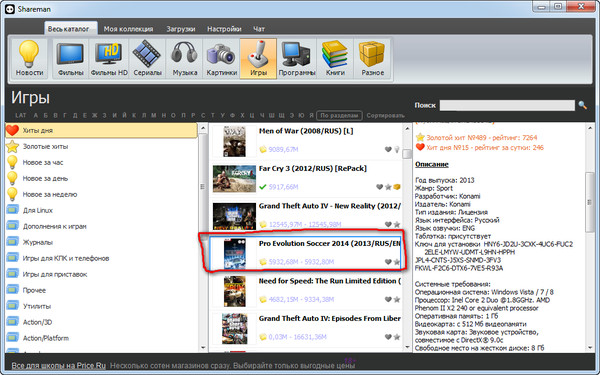Click the search magnifier icon
The height and width of the screenshot is (375, 600).
point(582,105)
